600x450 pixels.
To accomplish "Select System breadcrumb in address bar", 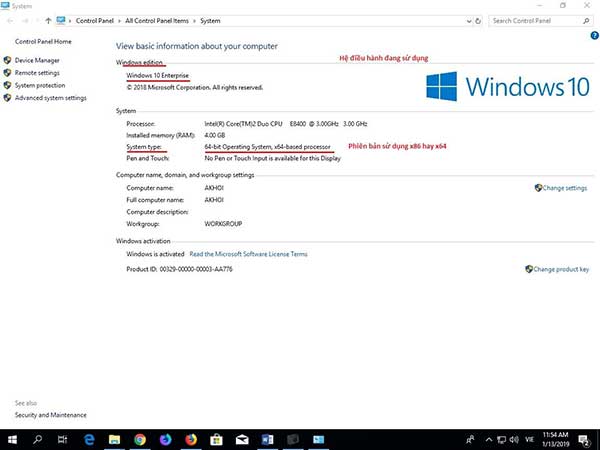I will [210, 21].
